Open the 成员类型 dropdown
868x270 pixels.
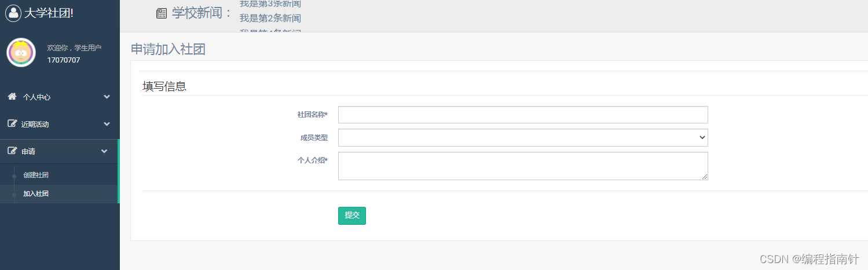click(523, 137)
